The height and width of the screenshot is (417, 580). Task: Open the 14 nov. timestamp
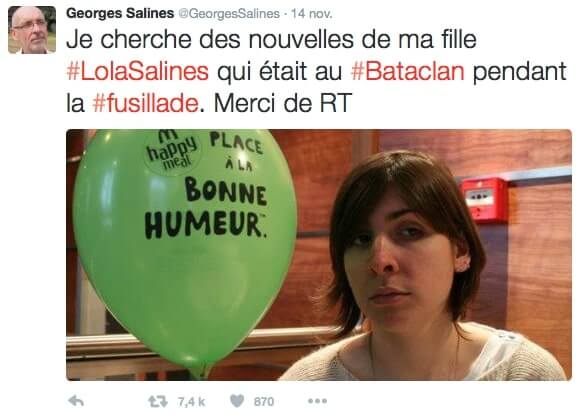[311, 14]
